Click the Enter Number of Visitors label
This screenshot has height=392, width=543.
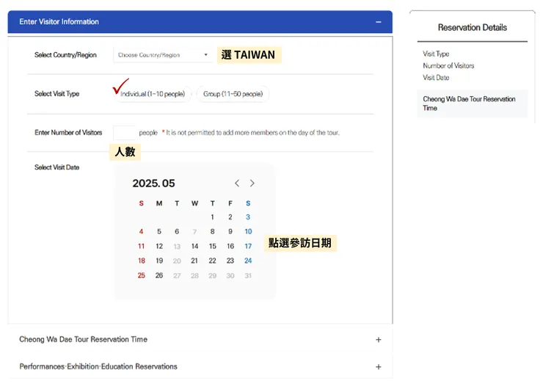tap(68, 133)
